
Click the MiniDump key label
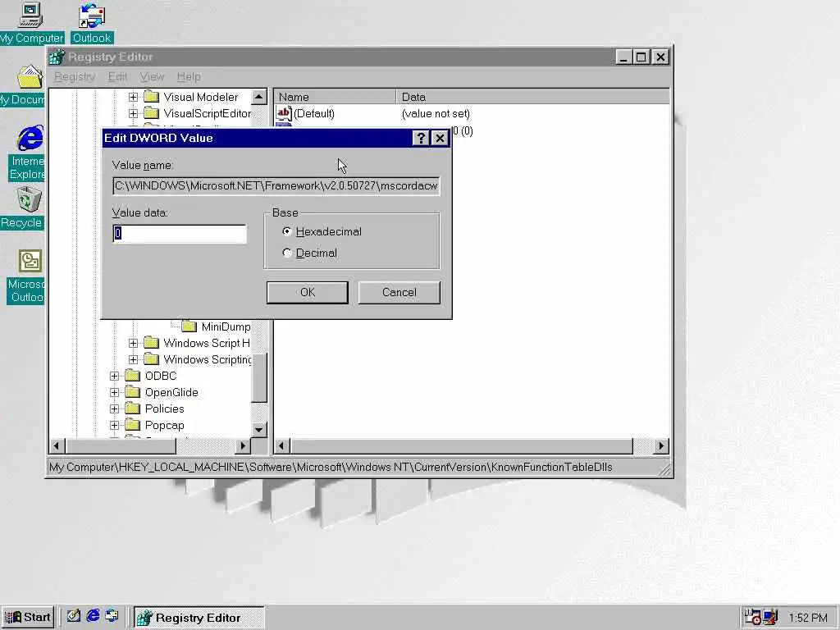226,326
